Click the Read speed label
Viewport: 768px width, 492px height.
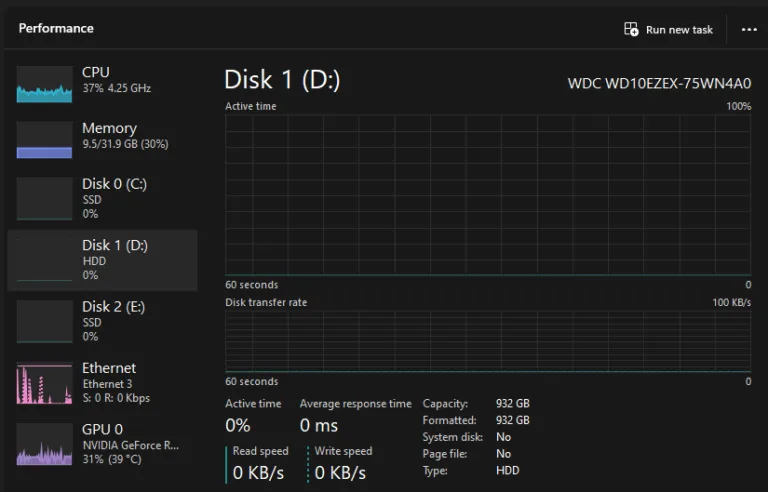pos(261,451)
